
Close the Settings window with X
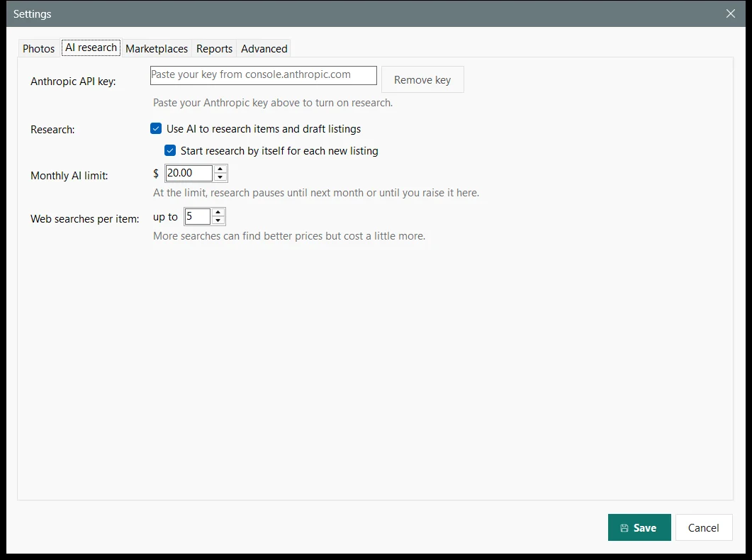[731, 13]
